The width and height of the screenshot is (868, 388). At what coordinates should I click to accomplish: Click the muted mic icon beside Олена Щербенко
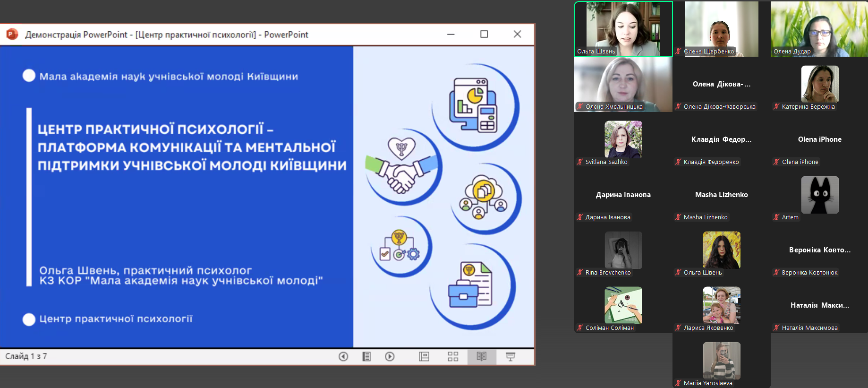coord(678,52)
